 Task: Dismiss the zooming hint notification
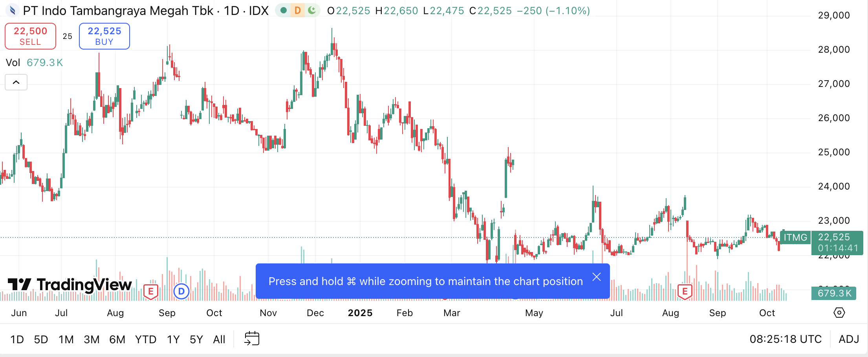tap(597, 277)
